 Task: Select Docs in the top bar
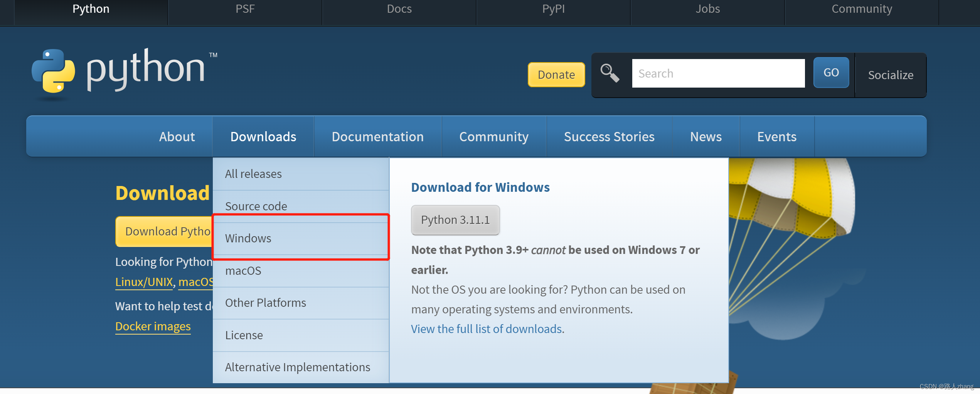click(399, 8)
